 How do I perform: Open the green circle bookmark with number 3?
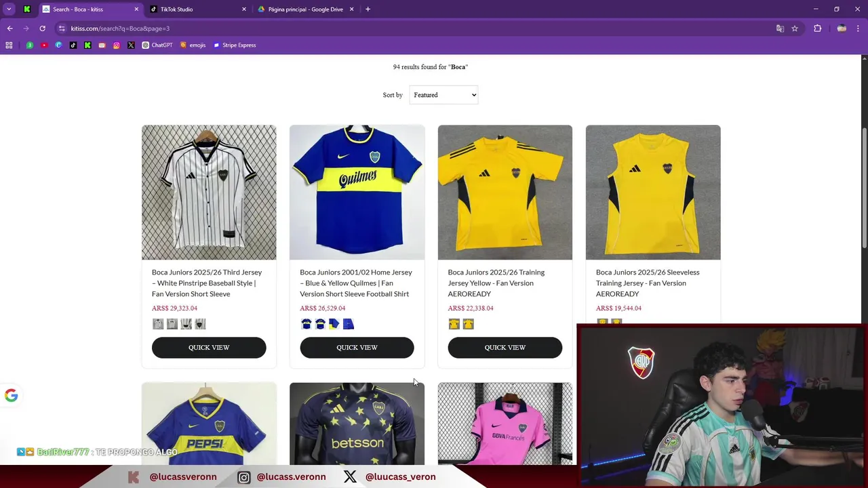(x=29, y=45)
